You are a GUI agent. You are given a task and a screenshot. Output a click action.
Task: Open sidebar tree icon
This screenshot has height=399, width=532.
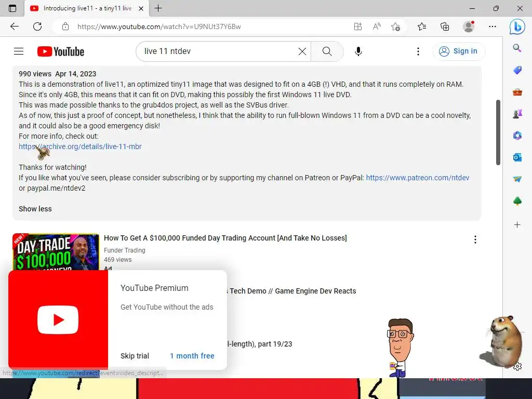click(517, 201)
